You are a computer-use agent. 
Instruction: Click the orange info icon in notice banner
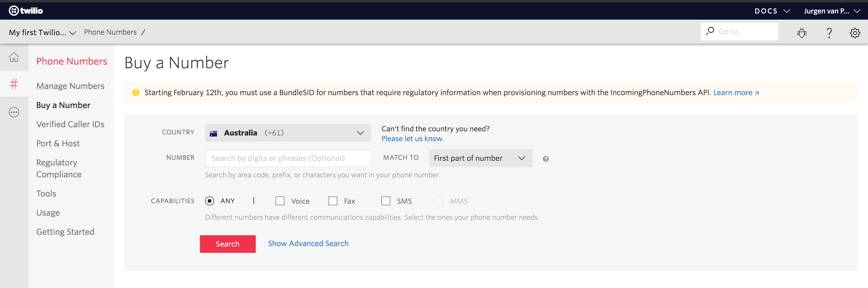tap(136, 92)
